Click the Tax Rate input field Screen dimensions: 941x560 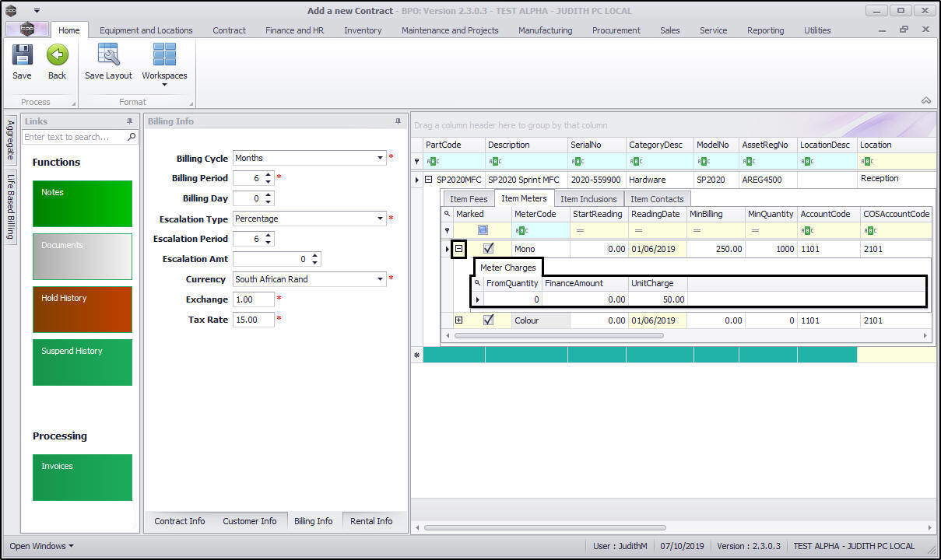click(x=253, y=320)
